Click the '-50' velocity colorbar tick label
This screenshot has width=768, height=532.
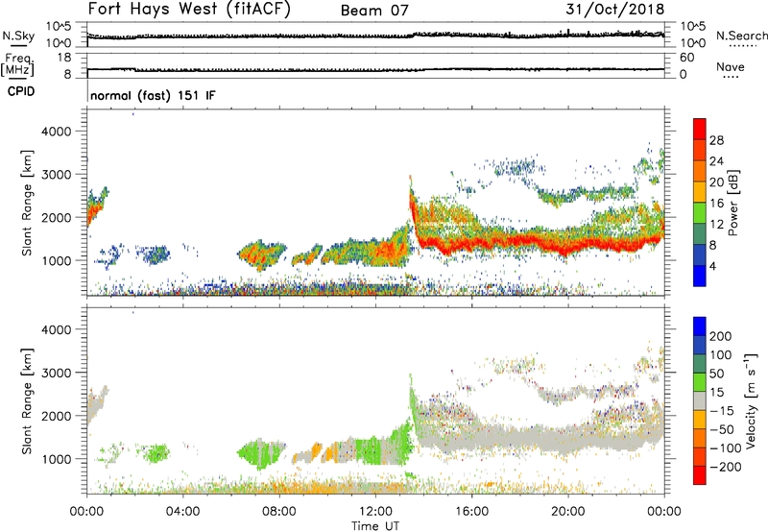pyautogui.click(x=722, y=429)
